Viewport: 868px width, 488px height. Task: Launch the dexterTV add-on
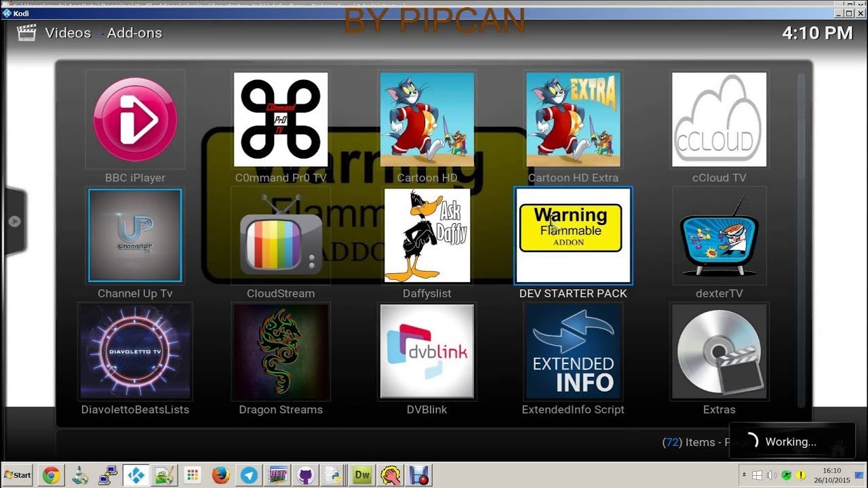point(719,235)
